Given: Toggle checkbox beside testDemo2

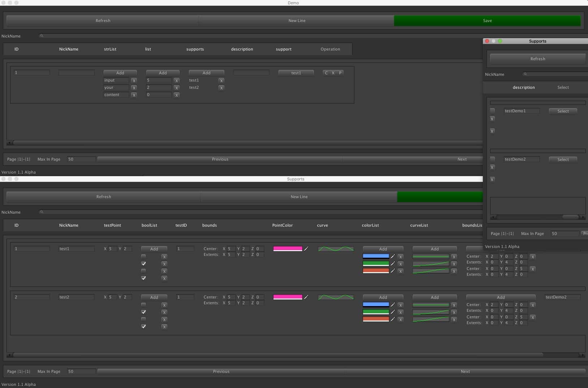Looking at the screenshot, I should (492, 159).
